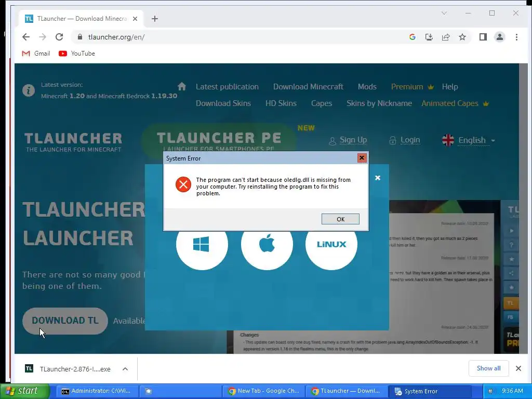Open a new tab with plus button
The image size is (532, 399).
point(155,19)
